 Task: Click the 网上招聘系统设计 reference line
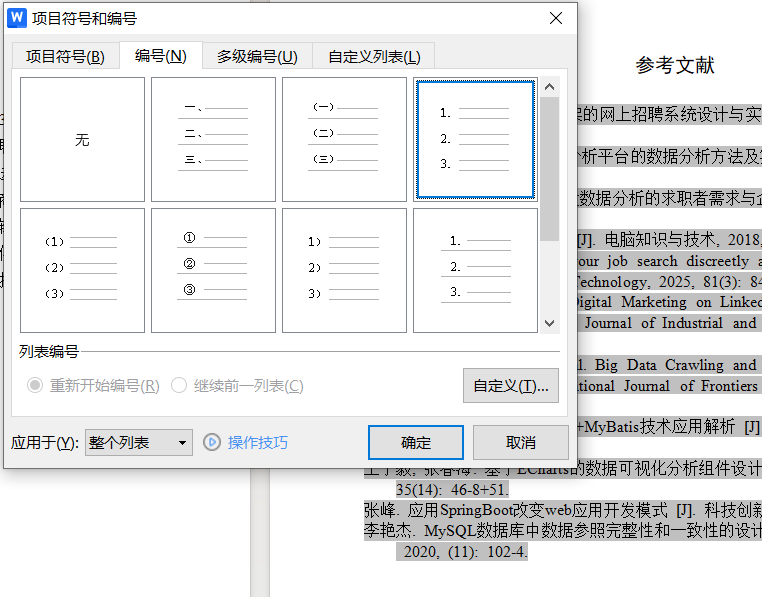[669, 115]
